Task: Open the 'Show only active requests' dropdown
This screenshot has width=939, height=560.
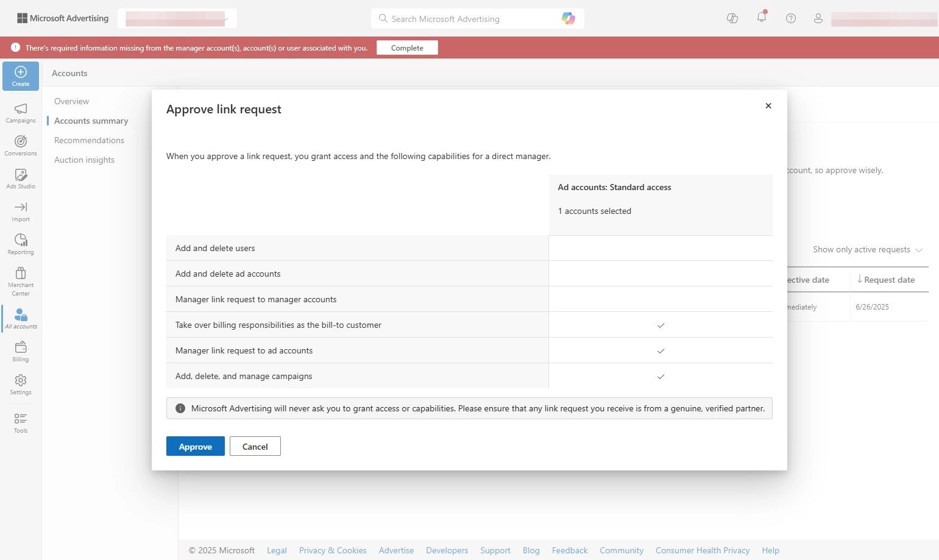Action: point(867,249)
